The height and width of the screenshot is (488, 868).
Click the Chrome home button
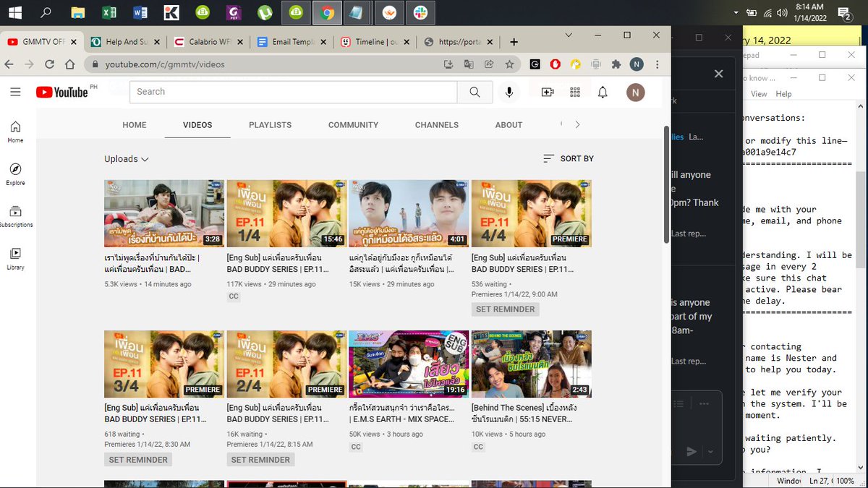click(x=69, y=64)
